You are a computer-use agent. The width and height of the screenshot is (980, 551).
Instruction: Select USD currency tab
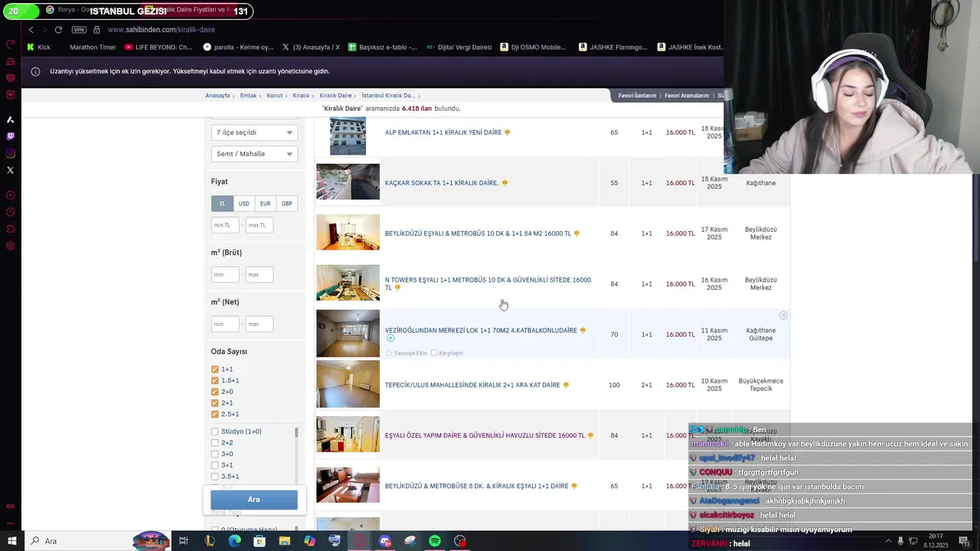pyautogui.click(x=243, y=204)
